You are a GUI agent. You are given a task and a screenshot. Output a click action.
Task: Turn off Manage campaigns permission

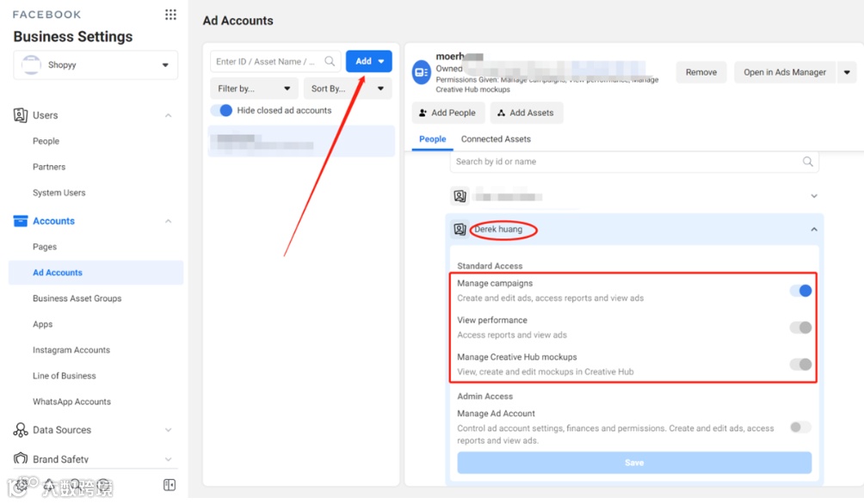point(801,291)
